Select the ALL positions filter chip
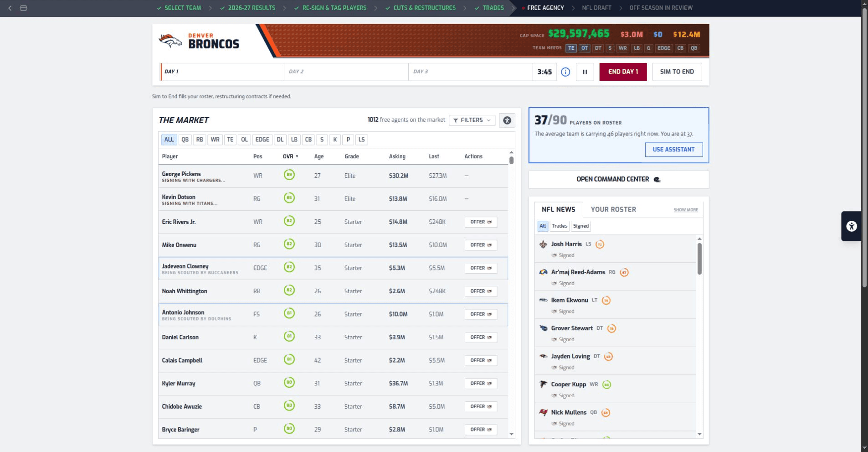Viewport: 868px width, 452px height. tap(169, 140)
